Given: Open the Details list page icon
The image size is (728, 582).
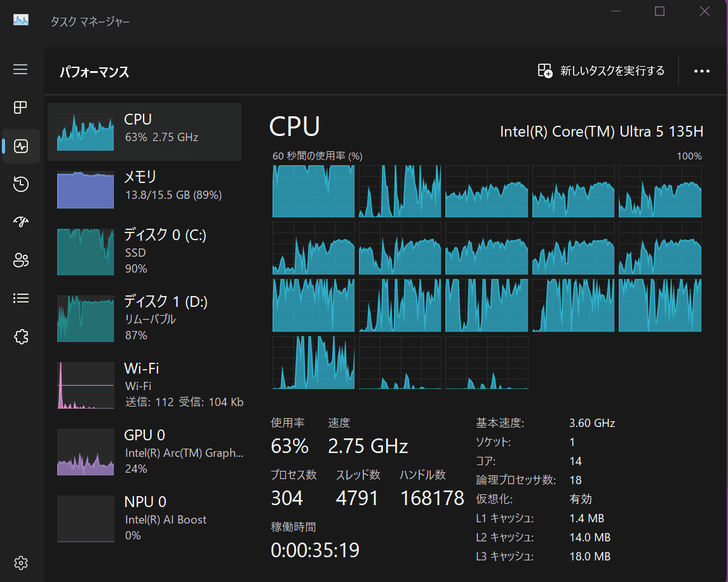Looking at the screenshot, I should click(20, 298).
